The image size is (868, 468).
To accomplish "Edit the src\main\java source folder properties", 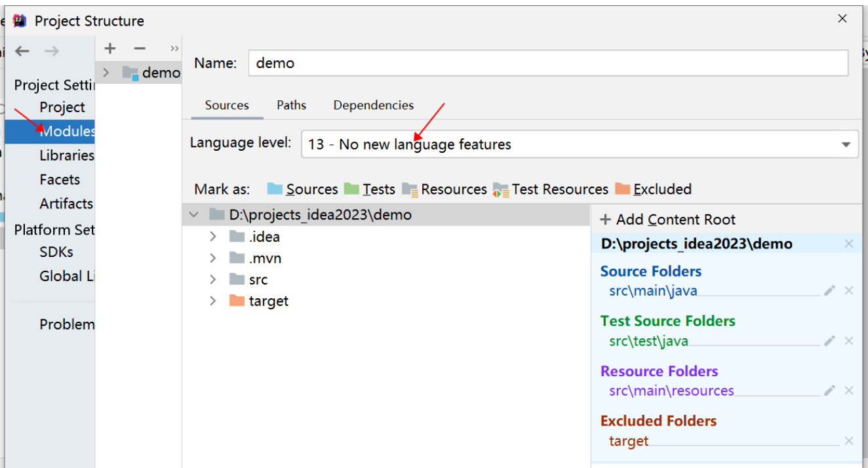I will 829,290.
